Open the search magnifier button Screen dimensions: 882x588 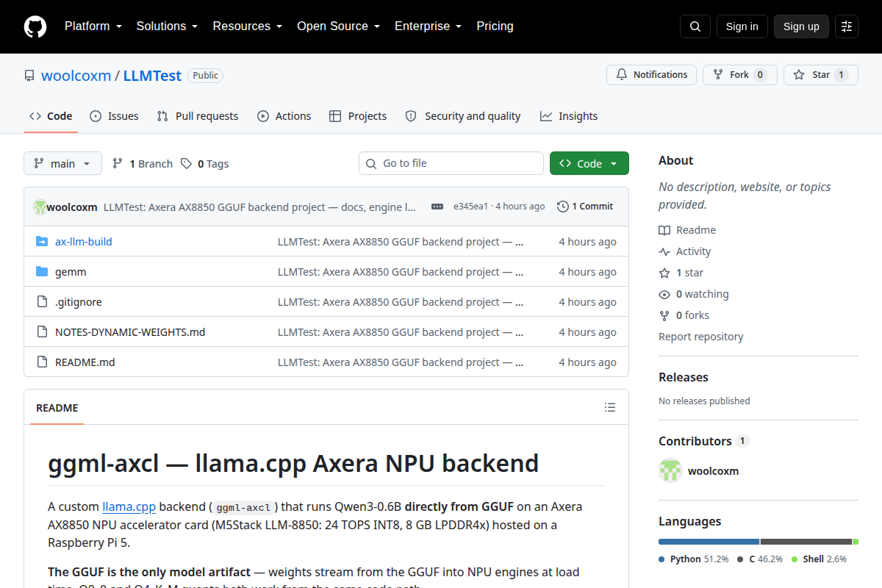[x=695, y=26]
